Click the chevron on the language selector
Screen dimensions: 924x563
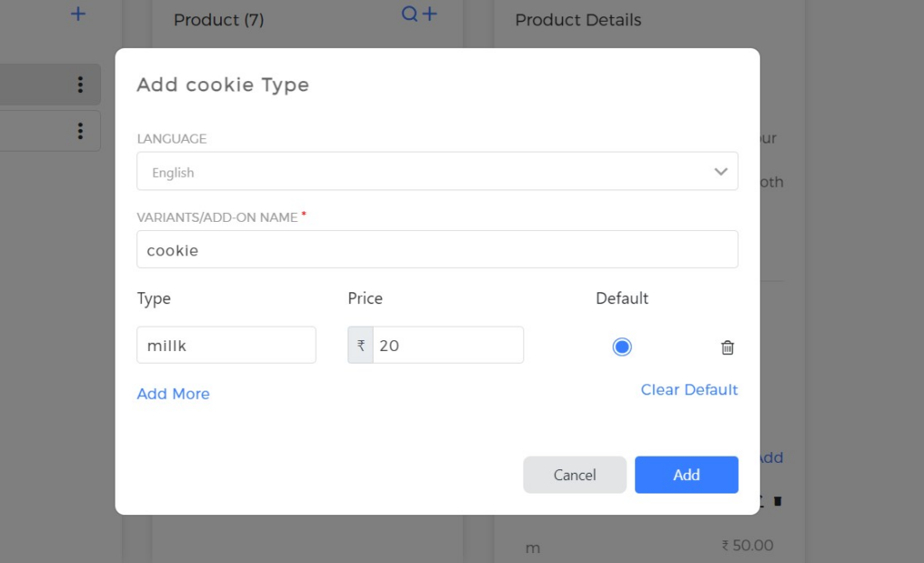(721, 171)
